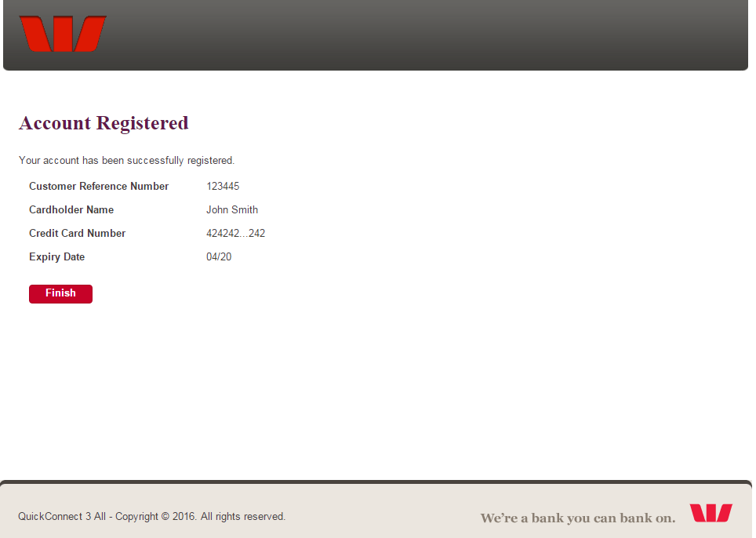Select the expiry date value 04/20
756x538 pixels.
click(x=220, y=256)
